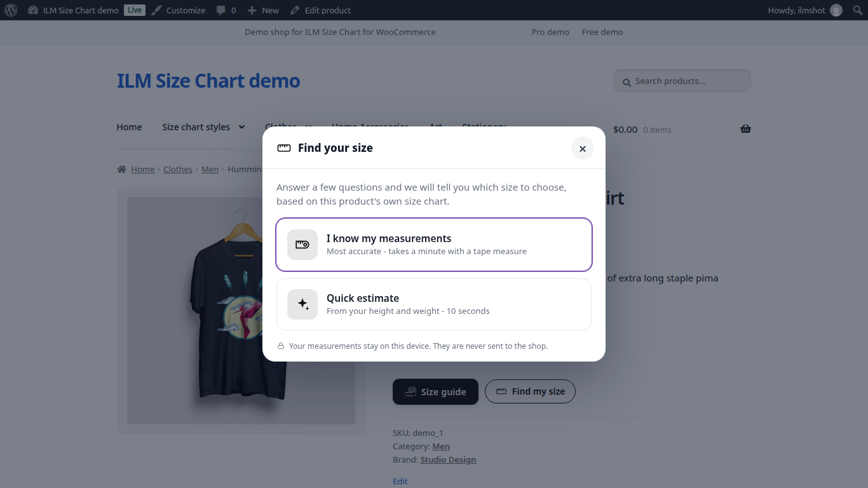868x488 pixels.
Task: Open the WordPress logo menu
Action: click(10, 10)
